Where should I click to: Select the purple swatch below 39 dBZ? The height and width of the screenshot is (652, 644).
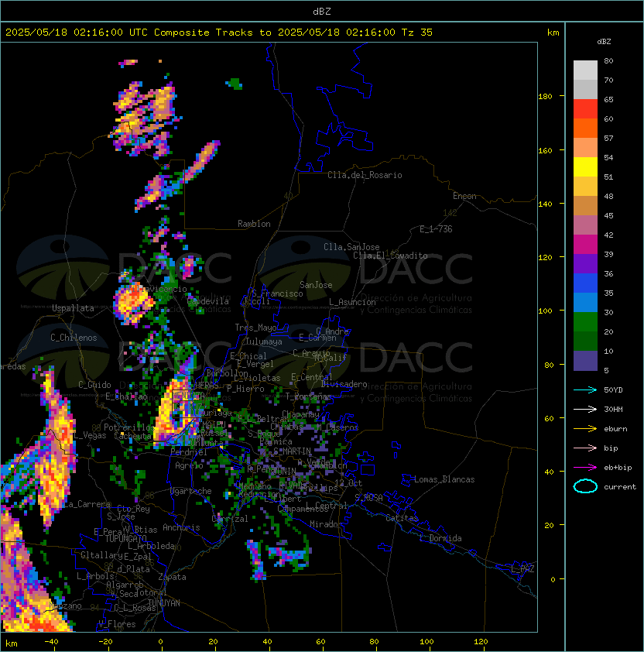point(585,263)
